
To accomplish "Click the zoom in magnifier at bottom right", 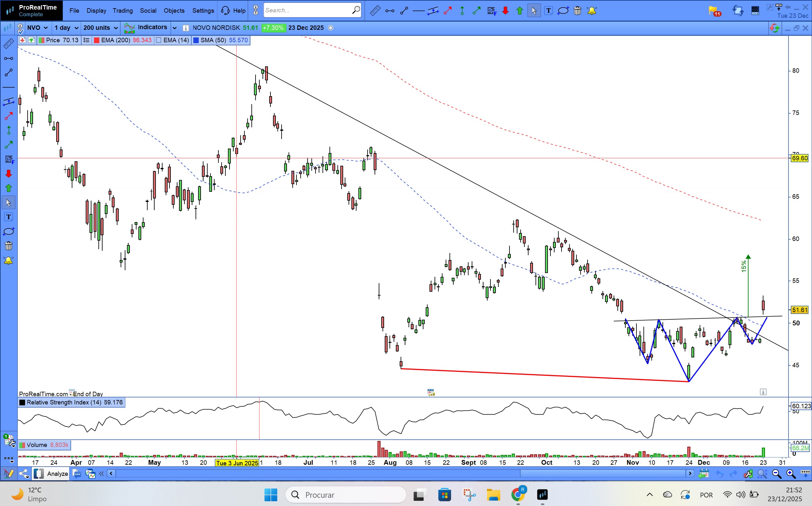I will (791, 474).
